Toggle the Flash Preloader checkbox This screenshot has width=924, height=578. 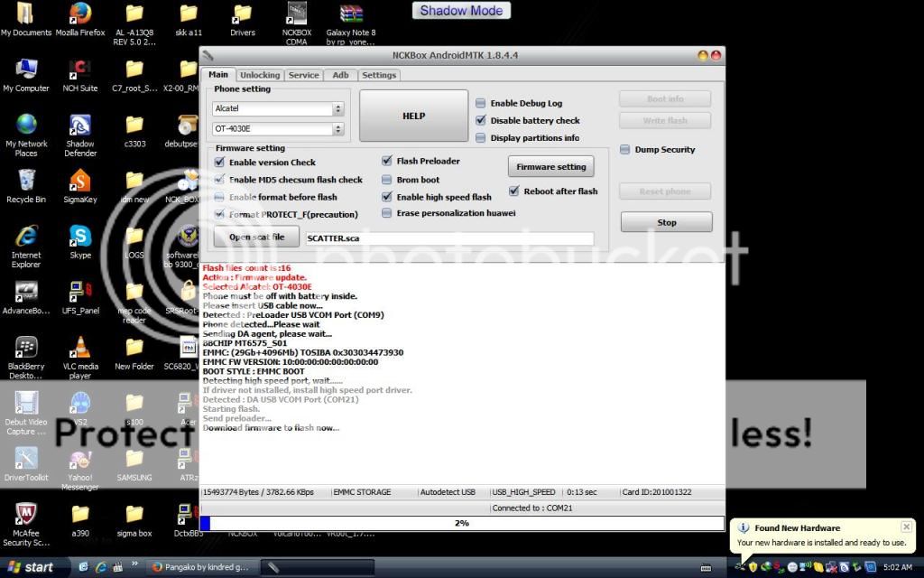coord(387,162)
